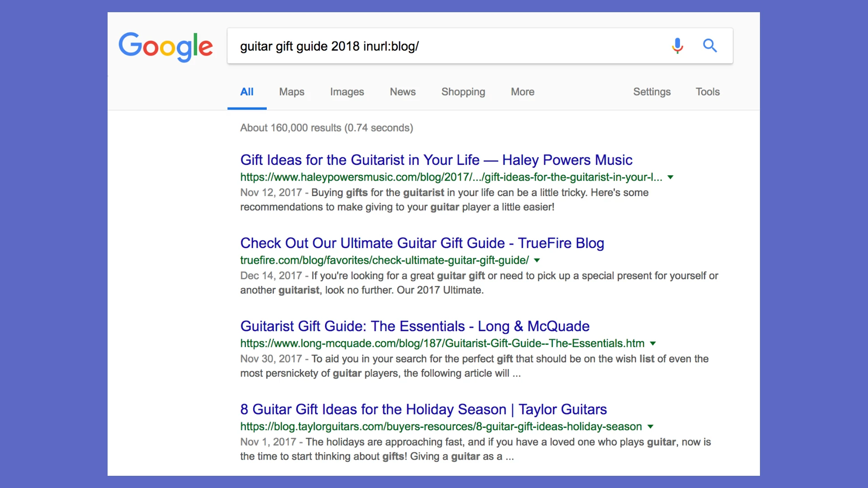The image size is (868, 488).
Task: Expand dropdown arrow beside blog.taylorguitars.com URL
Action: tap(650, 427)
